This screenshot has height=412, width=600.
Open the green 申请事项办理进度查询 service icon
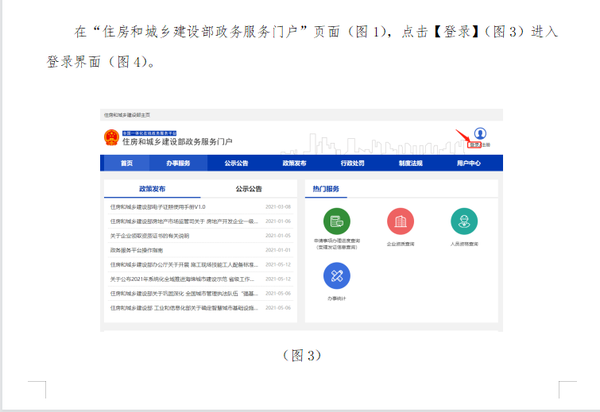[337, 221]
